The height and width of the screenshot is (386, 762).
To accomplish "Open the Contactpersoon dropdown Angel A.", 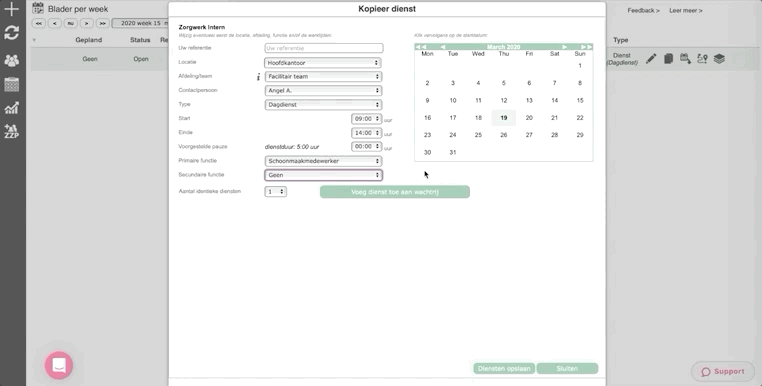I will [x=323, y=90].
